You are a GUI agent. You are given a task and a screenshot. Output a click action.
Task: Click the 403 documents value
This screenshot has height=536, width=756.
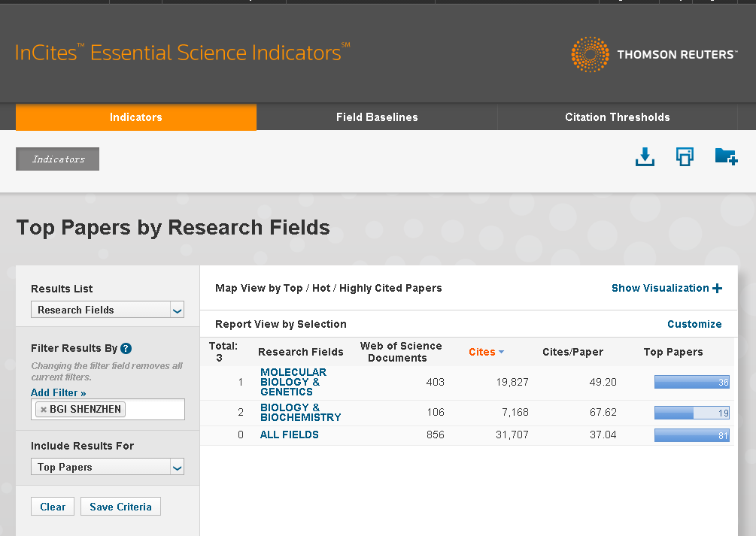tap(435, 382)
